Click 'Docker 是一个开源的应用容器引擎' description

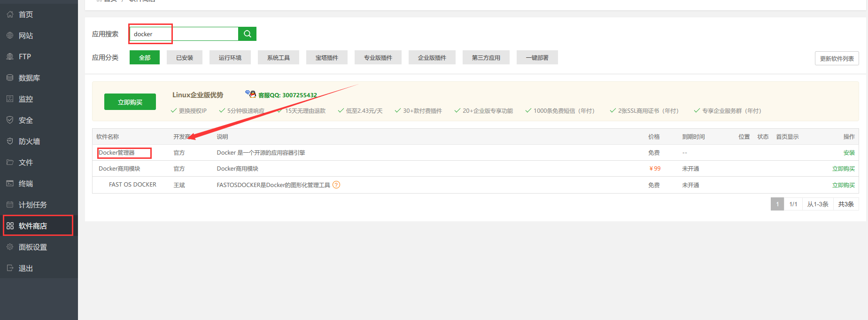pyautogui.click(x=261, y=153)
